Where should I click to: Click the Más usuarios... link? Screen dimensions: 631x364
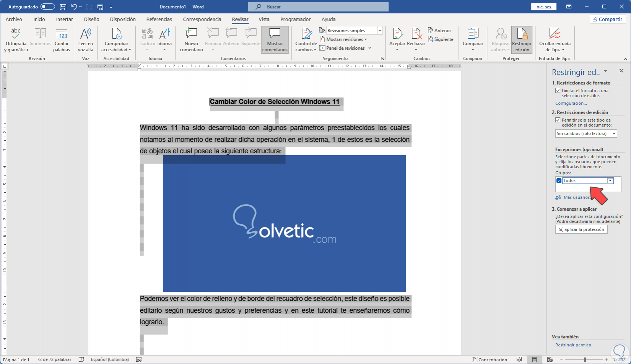tap(577, 197)
